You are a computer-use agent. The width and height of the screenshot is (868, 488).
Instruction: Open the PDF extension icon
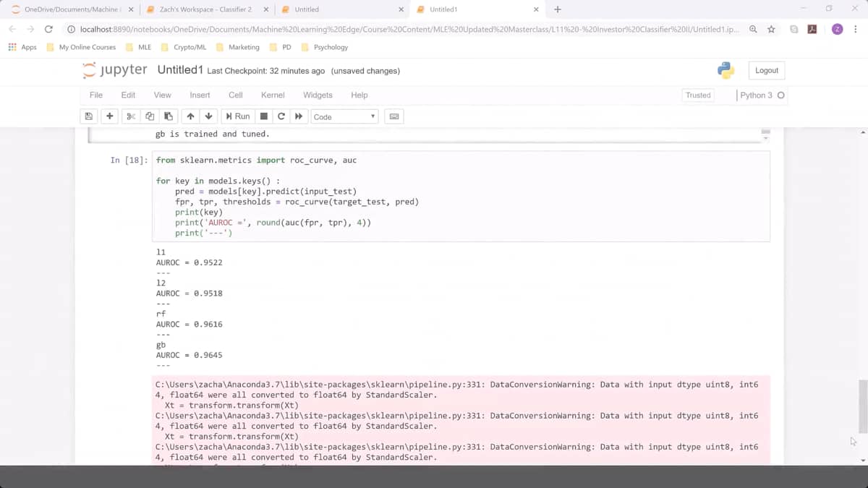pos(812,29)
